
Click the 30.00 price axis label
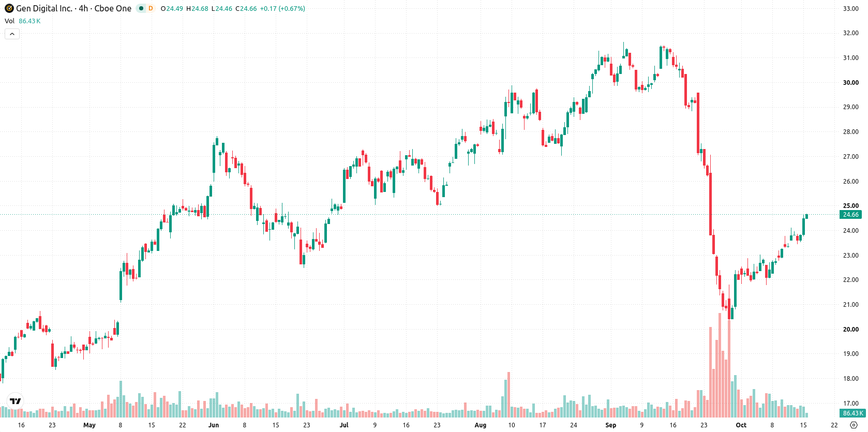coord(851,82)
